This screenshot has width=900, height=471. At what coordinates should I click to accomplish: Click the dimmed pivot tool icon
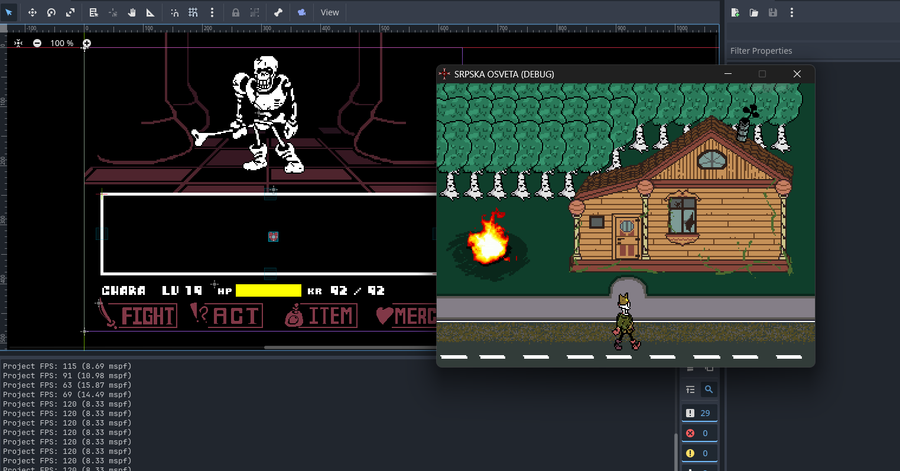[112, 12]
